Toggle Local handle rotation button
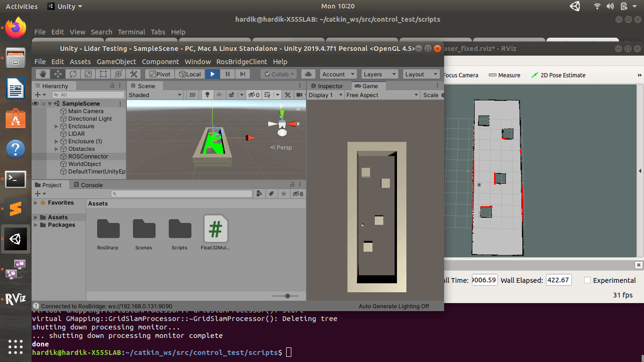 [x=190, y=74]
